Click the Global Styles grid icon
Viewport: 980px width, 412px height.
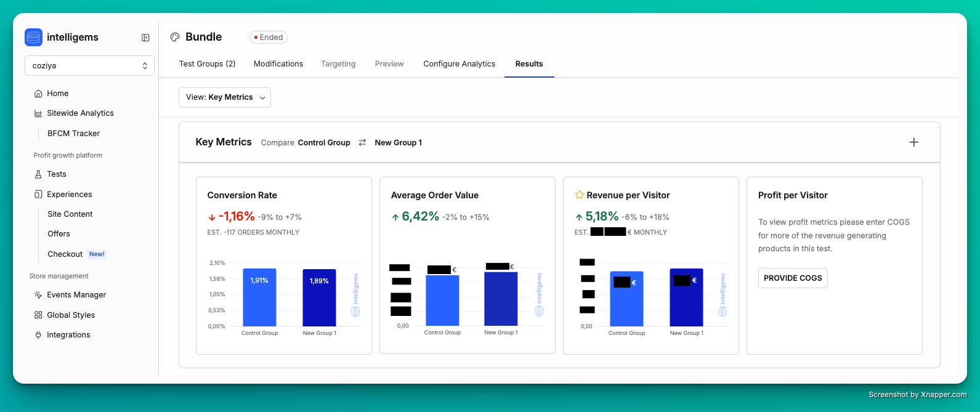pyautogui.click(x=38, y=315)
